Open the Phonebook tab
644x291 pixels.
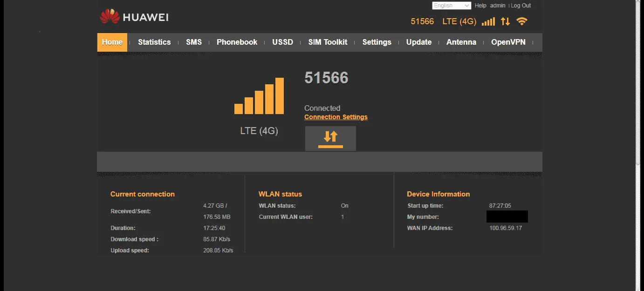(237, 42)
